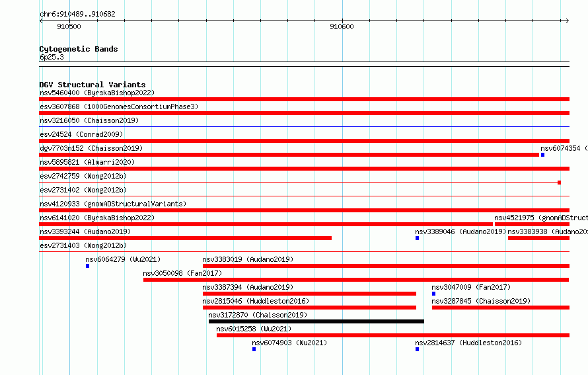Click the nsv6074354 variant label
Image resolution: width=588 pixels, height=375 pixels.
point(564,148)
